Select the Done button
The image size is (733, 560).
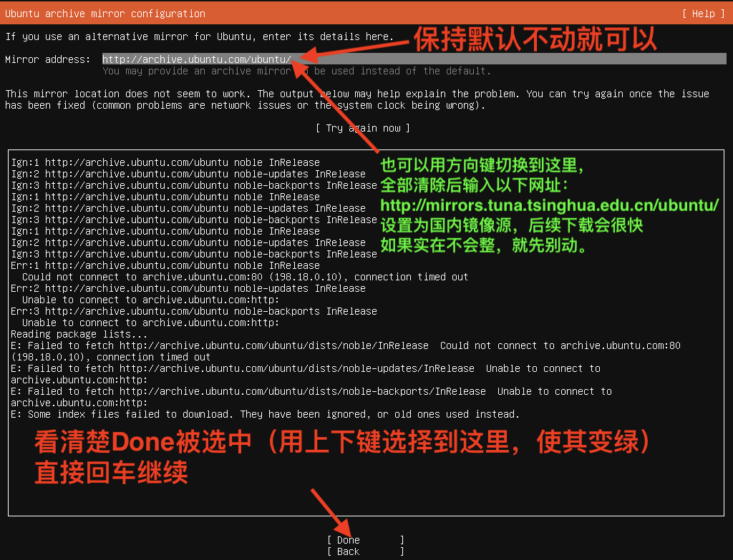point(366,540)
